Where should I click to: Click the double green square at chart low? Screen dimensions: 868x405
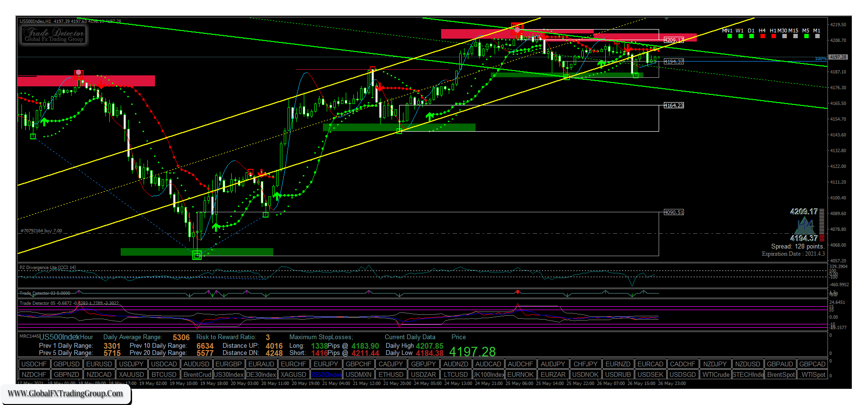[x=196, y=256]
